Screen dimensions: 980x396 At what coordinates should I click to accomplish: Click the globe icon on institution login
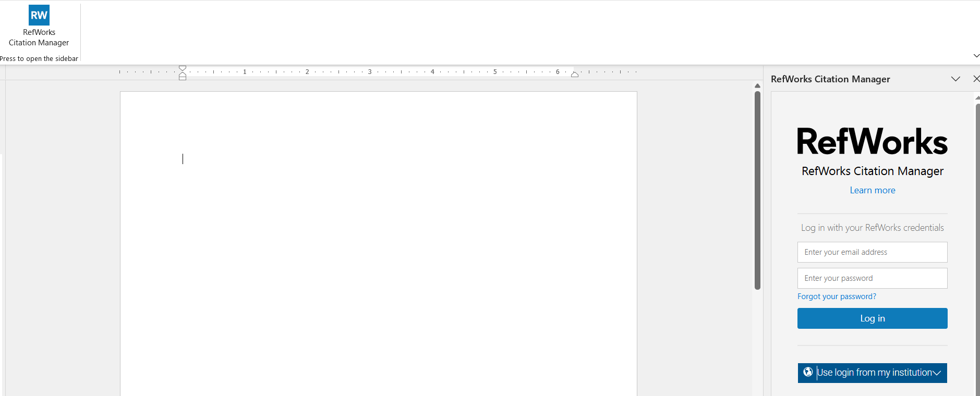pos(808,372)
